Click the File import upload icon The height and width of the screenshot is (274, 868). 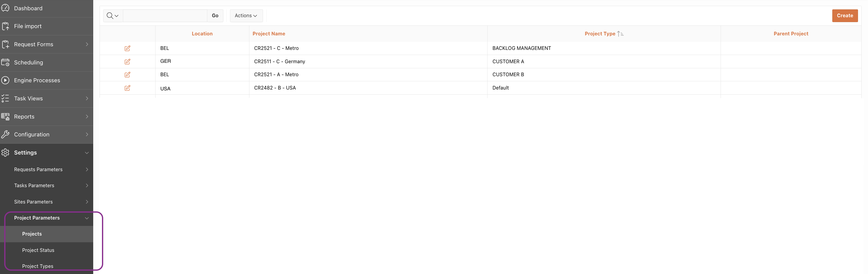coord(5,26)
